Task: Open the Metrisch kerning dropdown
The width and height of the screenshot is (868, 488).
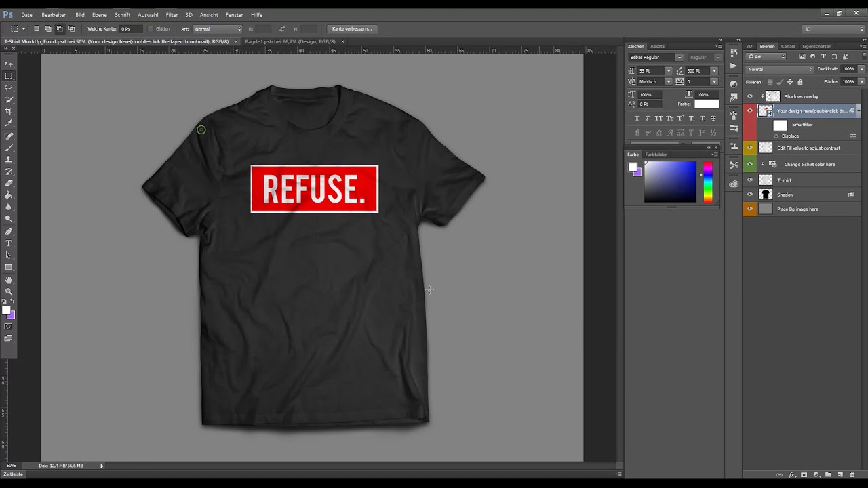Action: tap(668, 82)
